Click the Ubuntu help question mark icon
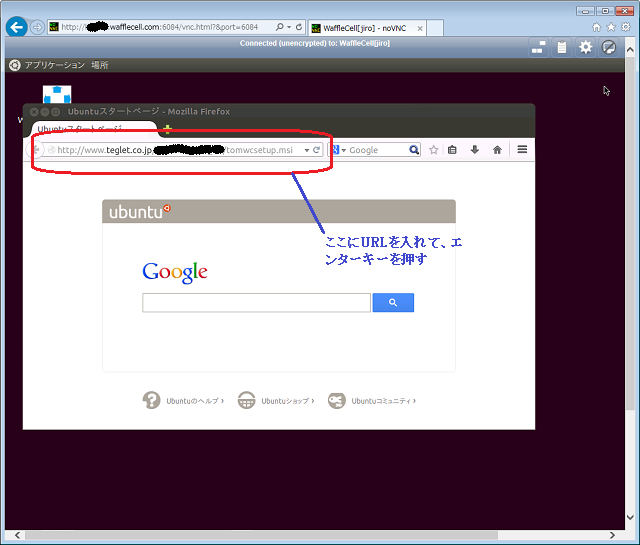 [x=151, y=400]
